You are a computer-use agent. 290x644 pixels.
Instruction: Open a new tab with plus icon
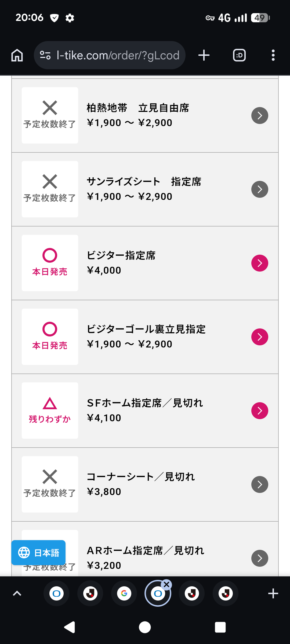204,55
